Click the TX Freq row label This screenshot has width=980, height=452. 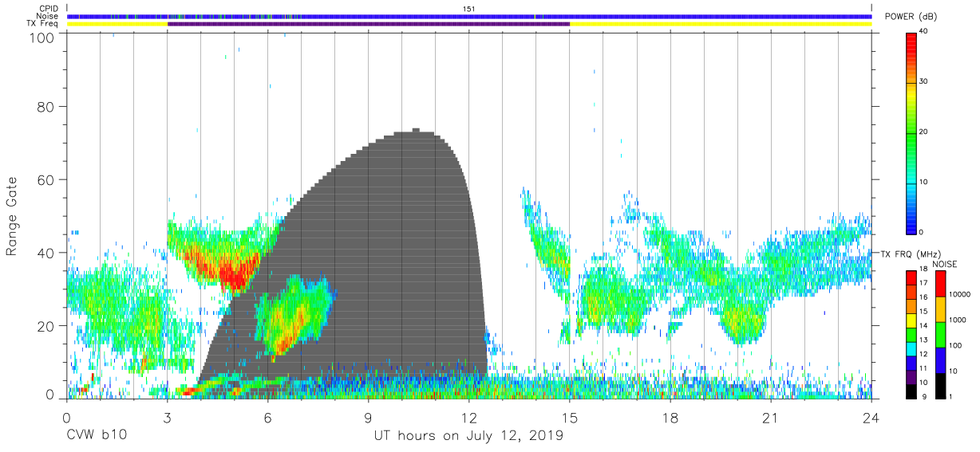pos(42,24)
